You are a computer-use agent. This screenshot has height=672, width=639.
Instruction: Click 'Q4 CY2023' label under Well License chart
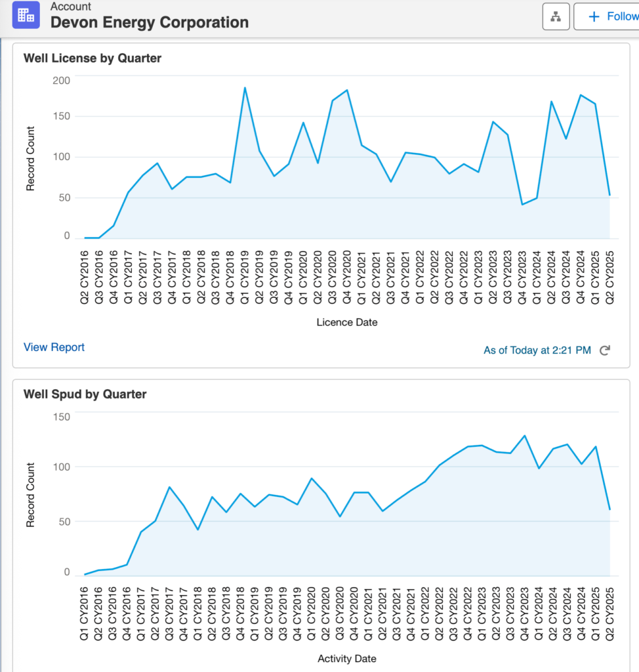(522, 278)
